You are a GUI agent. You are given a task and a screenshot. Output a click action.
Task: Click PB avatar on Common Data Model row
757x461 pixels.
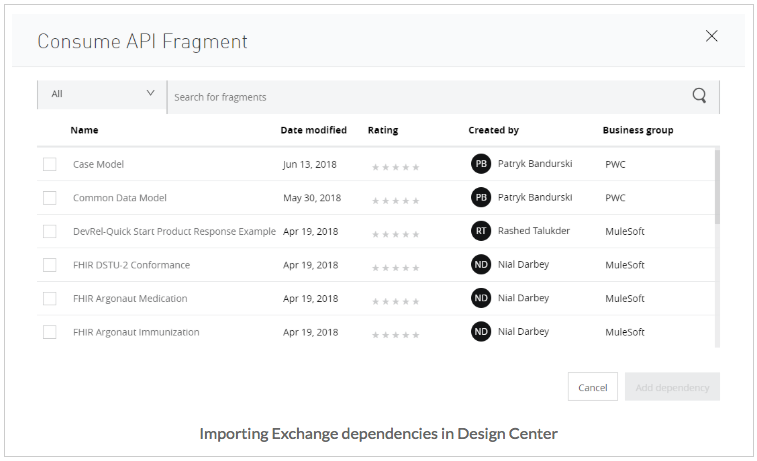tap(481, 198)
